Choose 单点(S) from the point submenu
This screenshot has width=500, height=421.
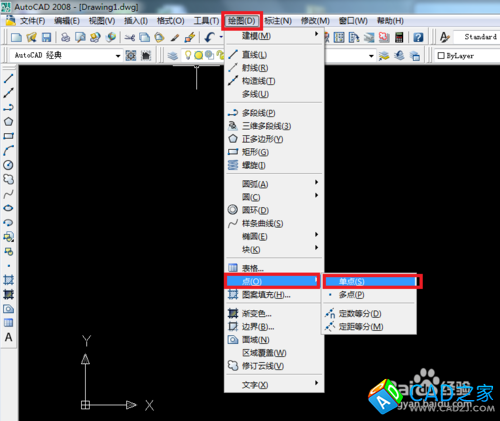(370, 282)
